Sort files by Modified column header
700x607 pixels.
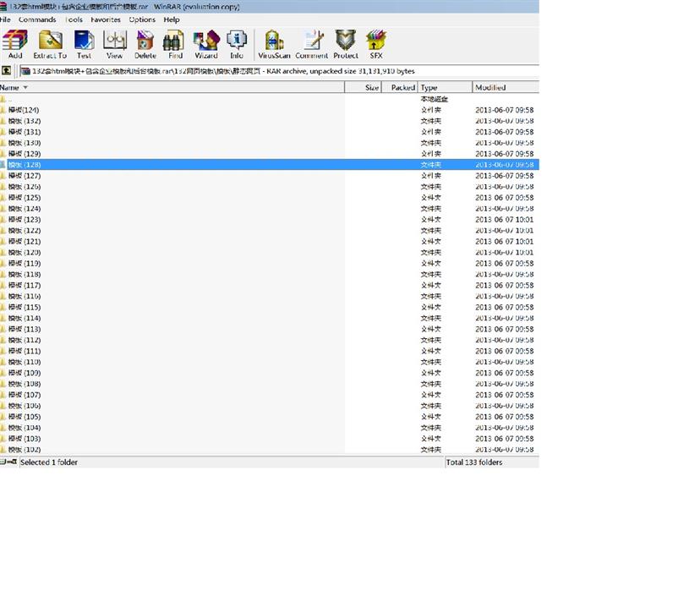[x=490, y=87]
